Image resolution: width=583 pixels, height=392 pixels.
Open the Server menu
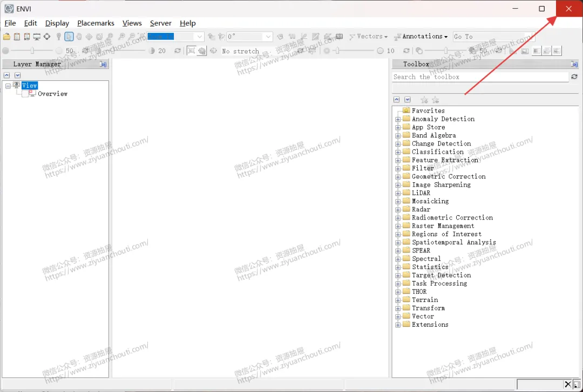[x=161, y=23]
